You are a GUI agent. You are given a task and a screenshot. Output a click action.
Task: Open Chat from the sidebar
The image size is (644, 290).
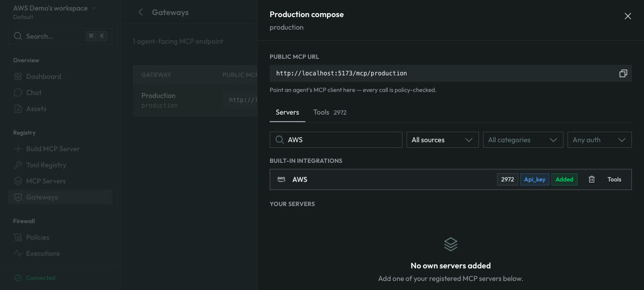tap(60, 92)
